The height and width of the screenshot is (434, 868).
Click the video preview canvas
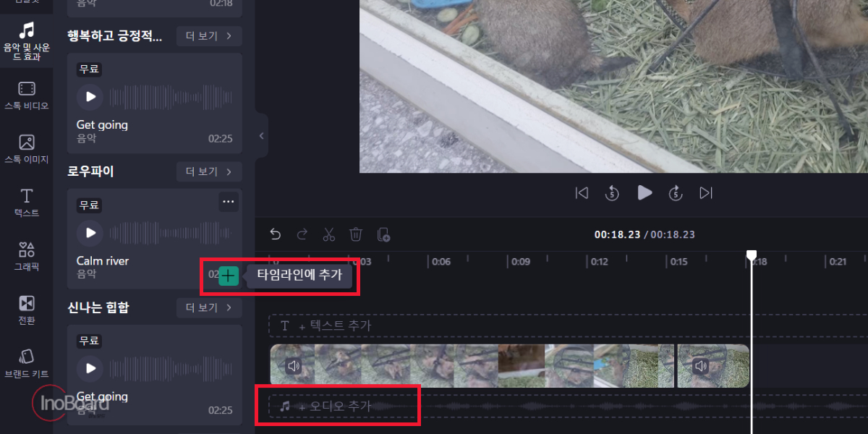pos(613,86)
